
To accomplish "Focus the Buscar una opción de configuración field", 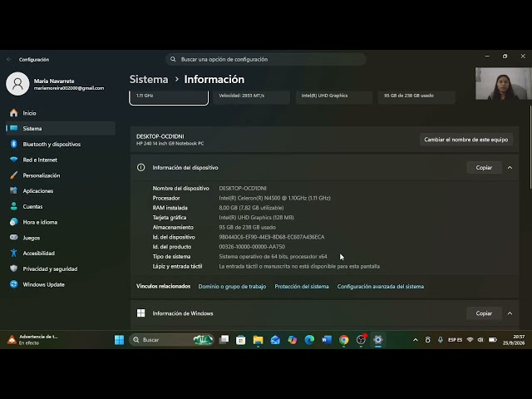I will (x=266, y=59).
